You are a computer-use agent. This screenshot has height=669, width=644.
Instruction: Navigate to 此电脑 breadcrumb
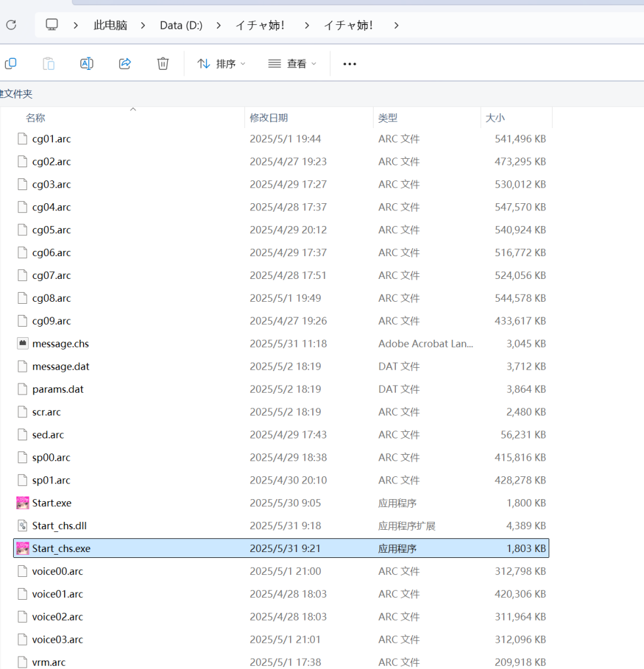(110, 25)
